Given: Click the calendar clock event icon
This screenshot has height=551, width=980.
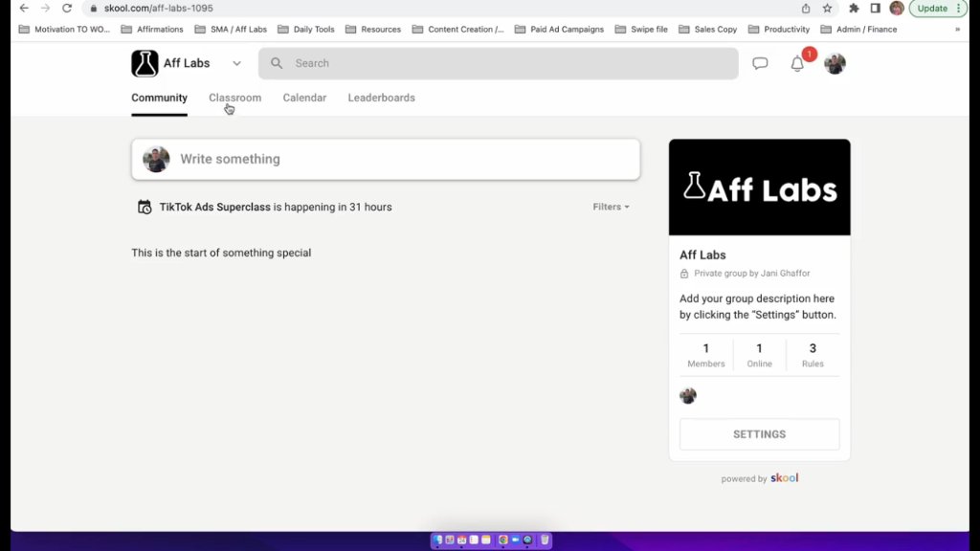Looking at the screenshot, I should tap(145, 207).
